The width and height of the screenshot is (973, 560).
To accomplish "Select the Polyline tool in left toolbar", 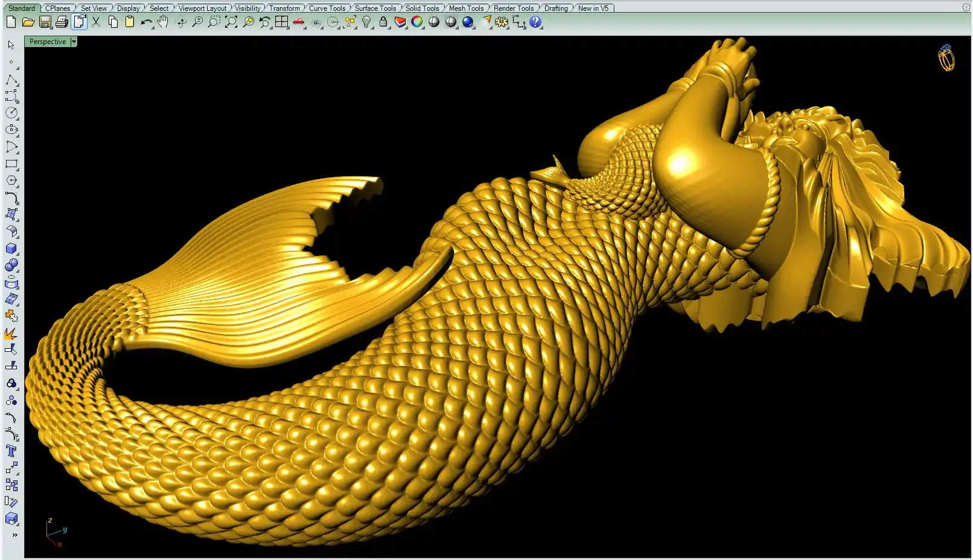I will (x=11, y=80).
